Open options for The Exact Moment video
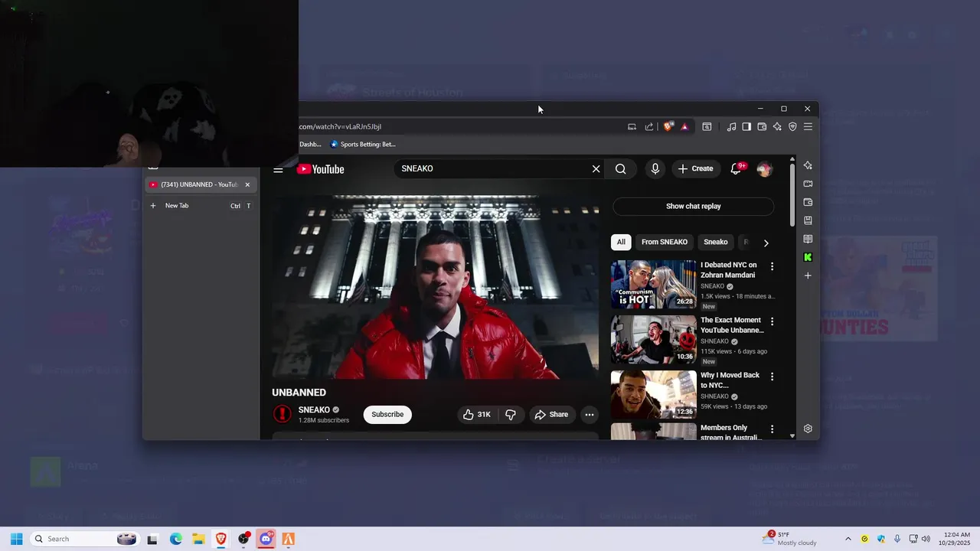Screen dimensions: 980x551 click(772, 321)
